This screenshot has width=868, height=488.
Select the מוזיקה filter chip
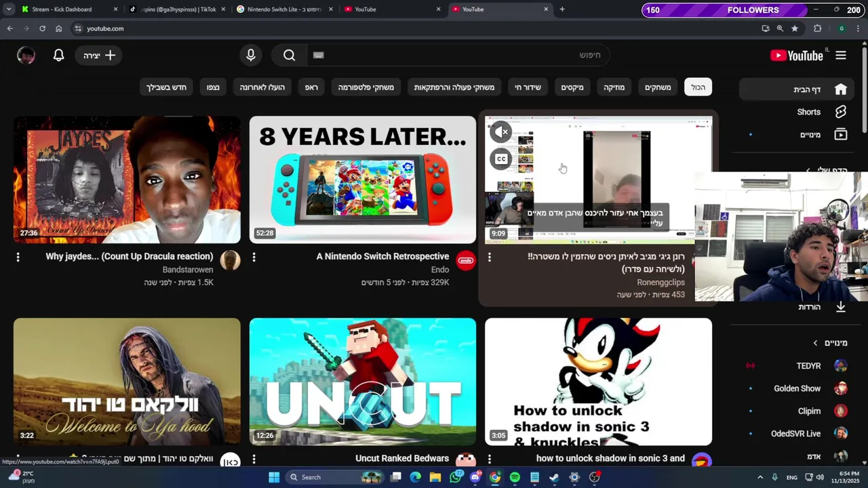pyautogui.click(x=614, y=87)
